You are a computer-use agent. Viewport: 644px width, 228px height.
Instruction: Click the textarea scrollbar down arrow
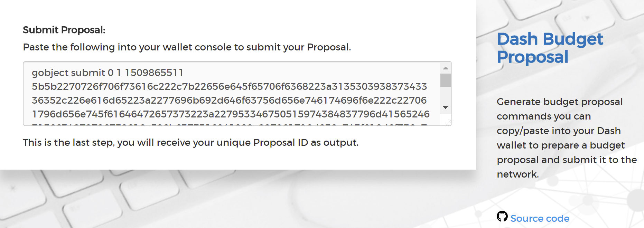(x=446, y=107)
